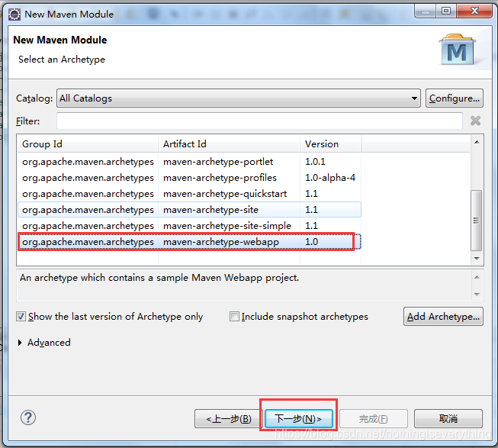
Task: Sort by the Group Id column header
Action: pos(88,144)
